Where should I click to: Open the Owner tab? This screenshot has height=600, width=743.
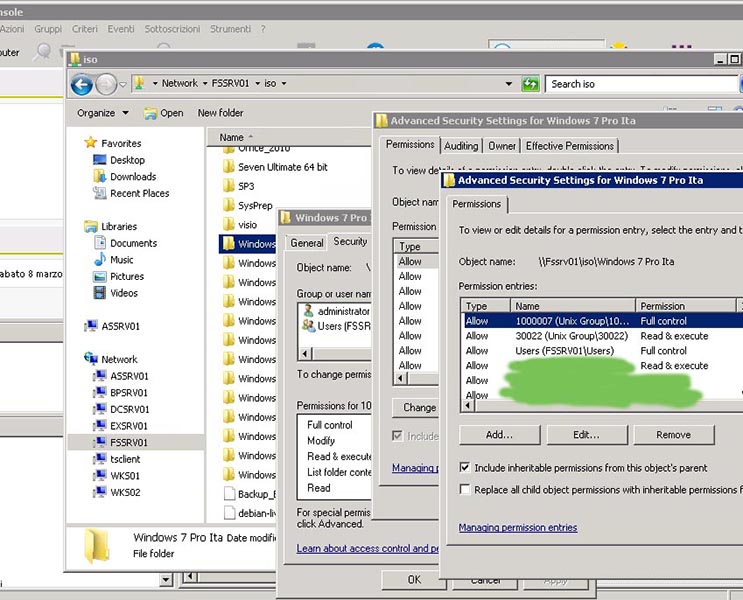pyautogui.click(x=502, y=146)
